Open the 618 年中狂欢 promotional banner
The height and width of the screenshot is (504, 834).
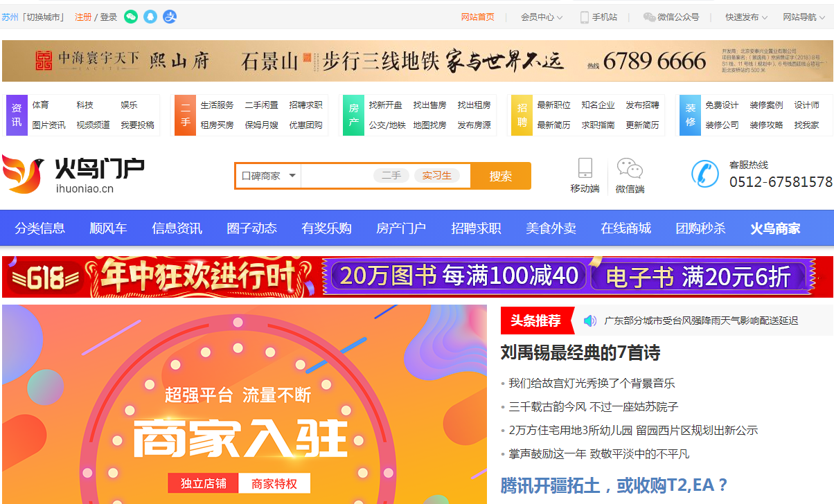417,277
